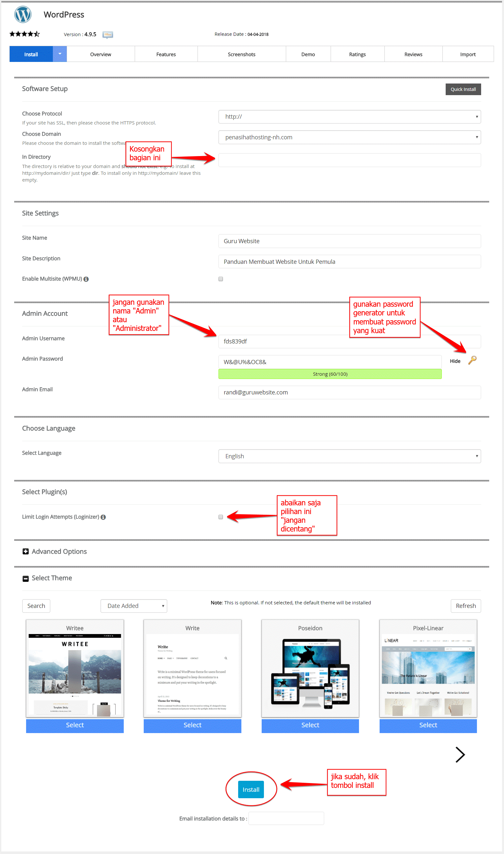
Task: Expand the Advanced Options plus icon
Action: pyautogui.click(x=25, y=551)
